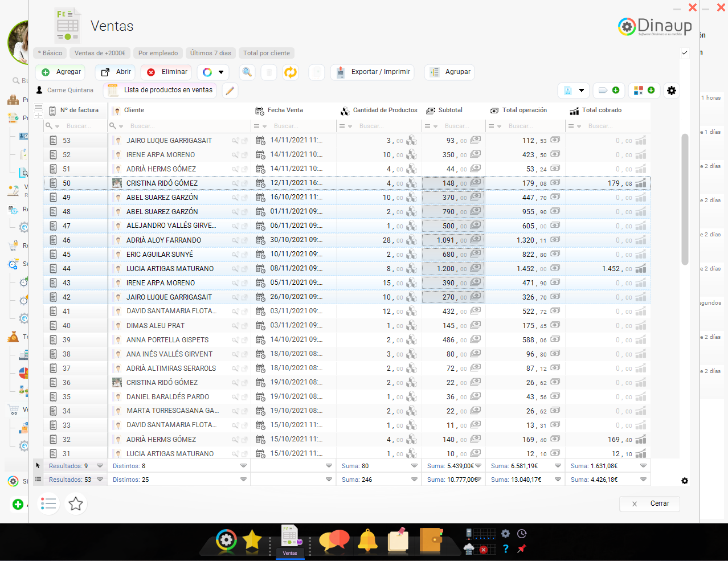
Task: Click the add widget colored squares icon
Action: [644, 91]
